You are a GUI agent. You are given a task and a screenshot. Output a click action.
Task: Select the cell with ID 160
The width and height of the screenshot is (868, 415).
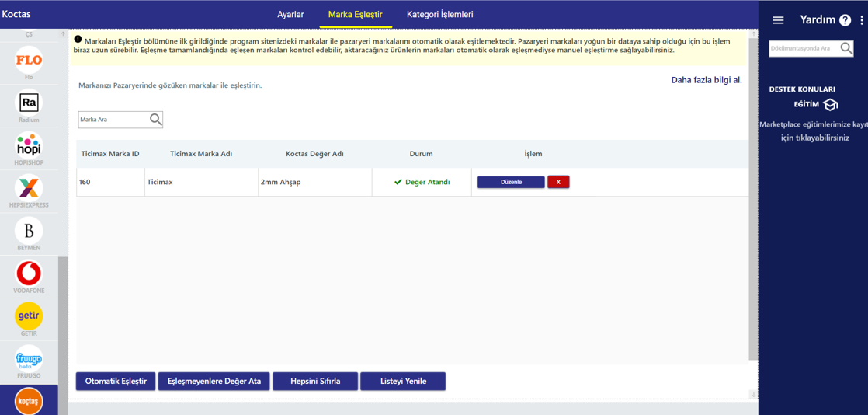[111, 182]
